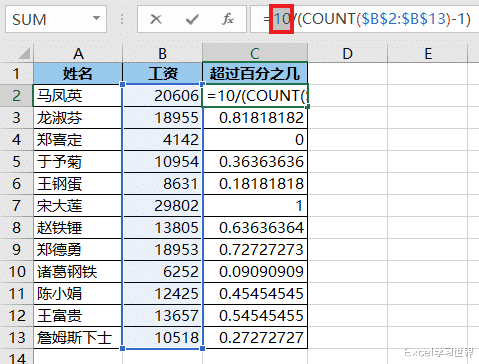
Task: Click result cell 0.63636364
Action: pyautogui.click(x=255, y=228)
